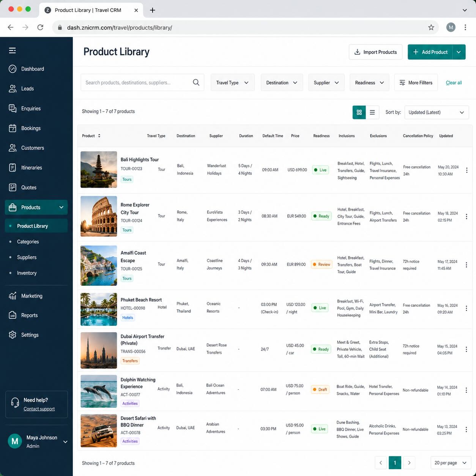
Task: Collapse the Products menu chevron
Action: (61, 207)
